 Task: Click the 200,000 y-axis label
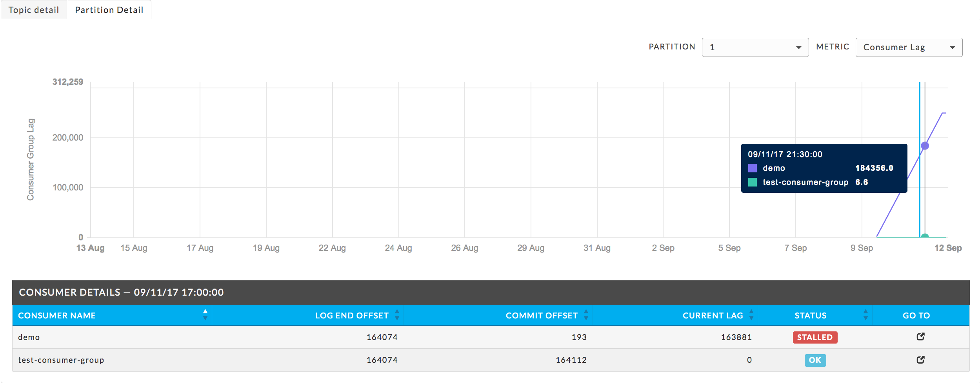click(67, 137)
